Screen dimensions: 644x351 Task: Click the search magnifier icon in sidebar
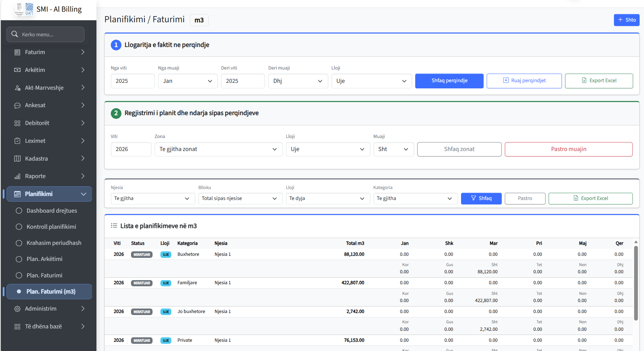[x=15, y=34]
